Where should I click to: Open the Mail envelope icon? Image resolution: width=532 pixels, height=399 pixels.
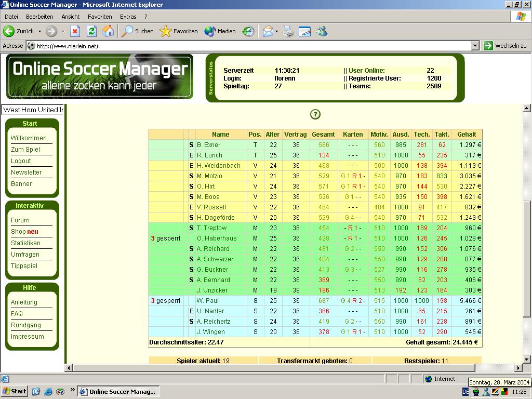pyautogui.click(x=268, y=31)
